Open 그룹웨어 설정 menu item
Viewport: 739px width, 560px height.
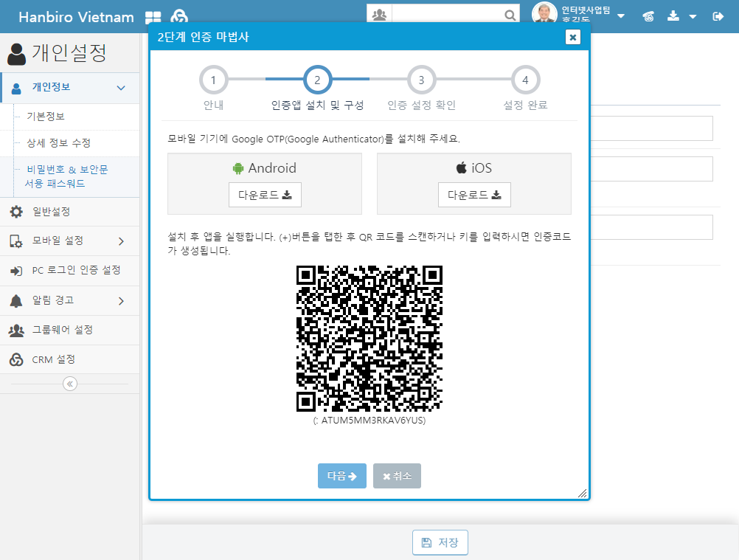coord(70,330)
